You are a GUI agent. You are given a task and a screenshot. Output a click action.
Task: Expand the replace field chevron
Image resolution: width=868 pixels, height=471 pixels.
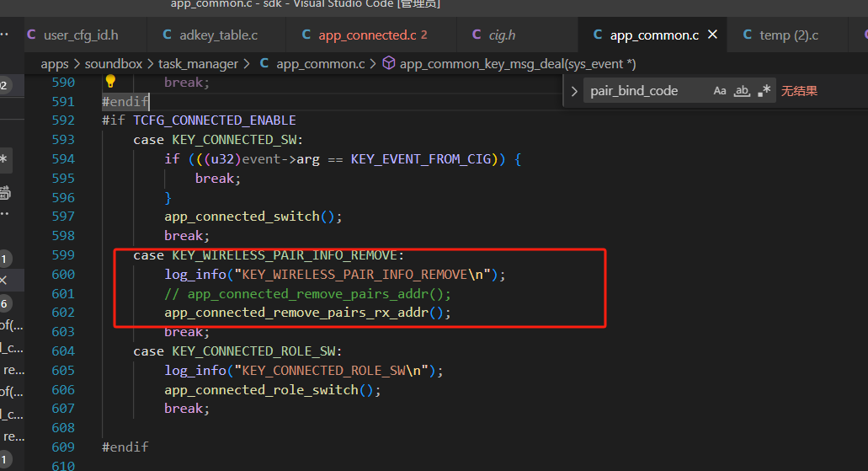pos(574,91)
